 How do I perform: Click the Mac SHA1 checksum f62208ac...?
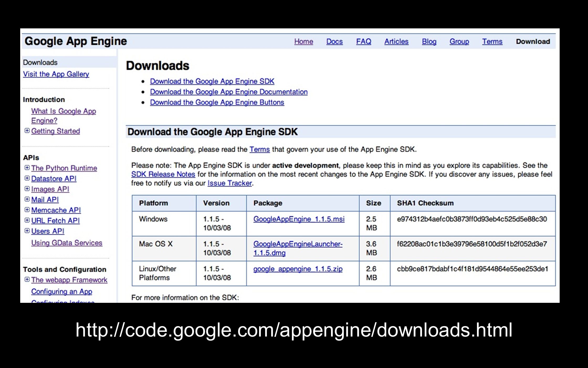pyautogui.click(x=472, y=244)
